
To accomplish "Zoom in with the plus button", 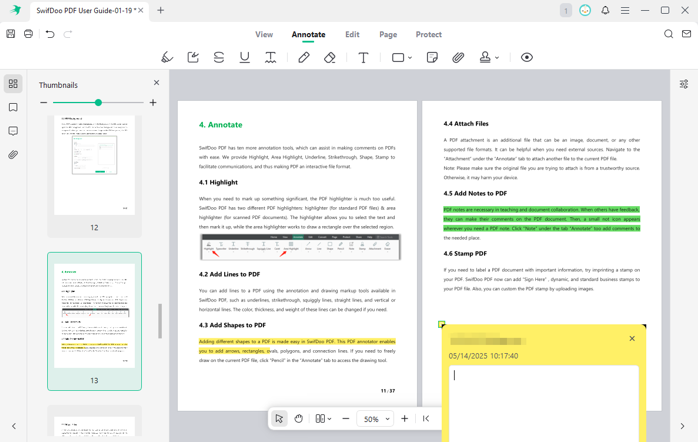I will [404, 418].
